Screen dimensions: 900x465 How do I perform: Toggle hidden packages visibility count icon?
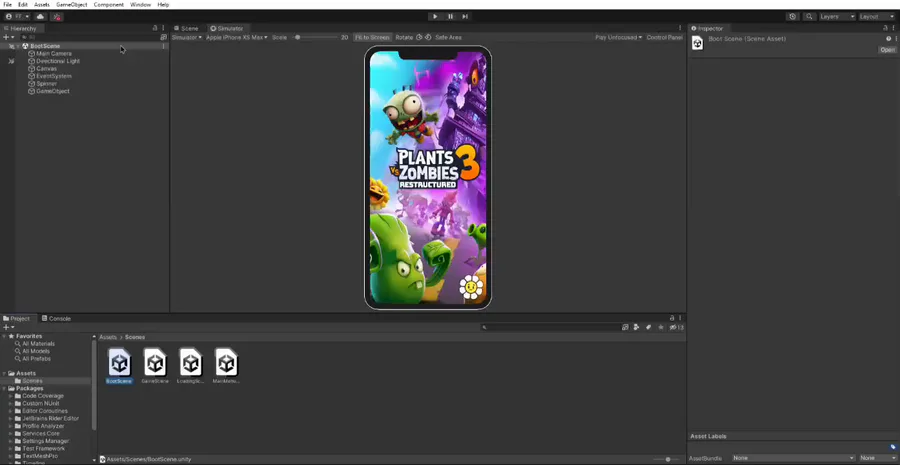point(676,327)
